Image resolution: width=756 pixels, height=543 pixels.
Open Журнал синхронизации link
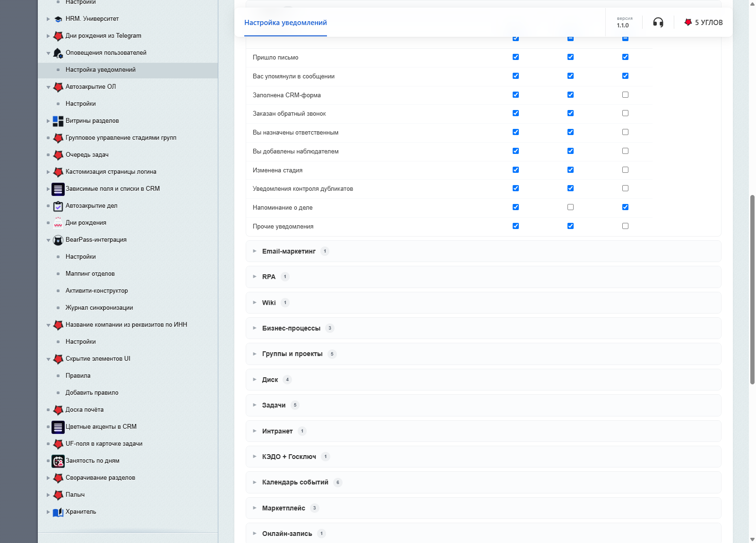coord(99,308)
